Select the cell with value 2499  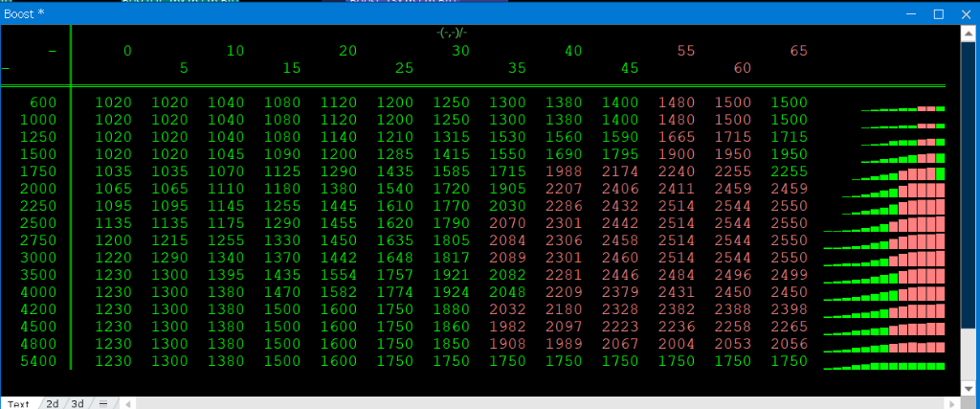[789, 275]
